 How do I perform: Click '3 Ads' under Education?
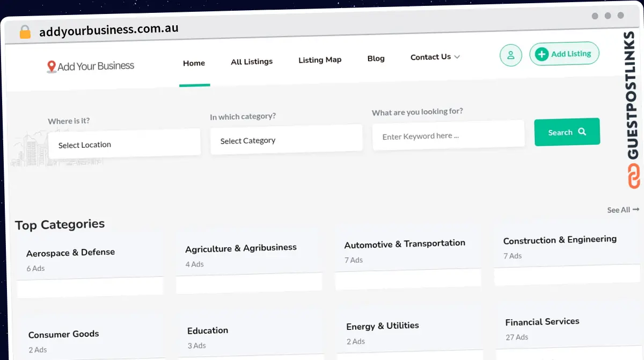[196, 345]
